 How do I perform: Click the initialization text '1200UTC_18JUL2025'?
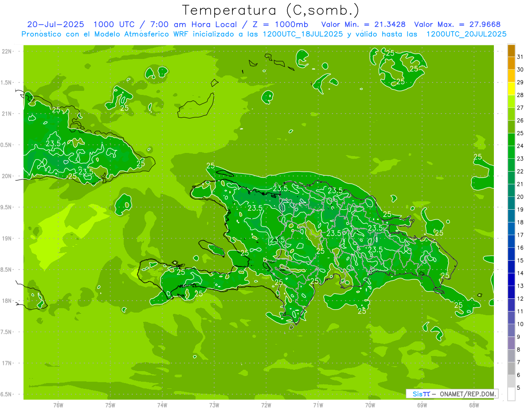(x=303, y=34)
